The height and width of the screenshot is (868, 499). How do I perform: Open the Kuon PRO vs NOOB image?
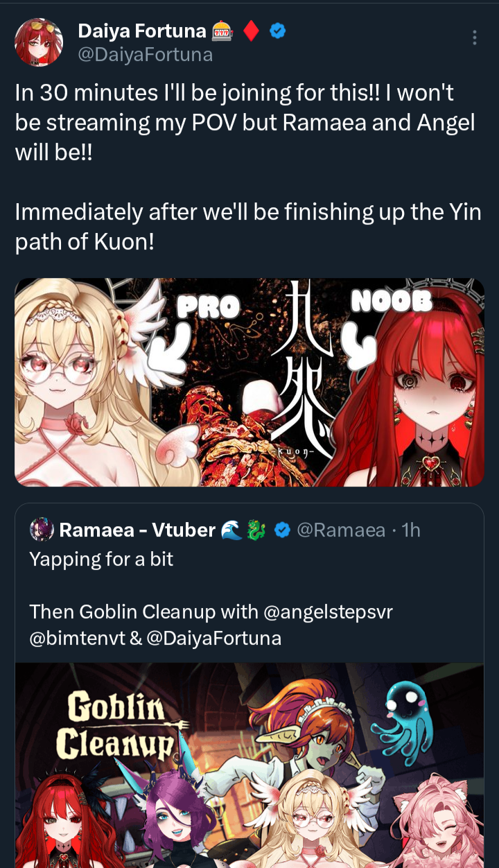point(249,382)
